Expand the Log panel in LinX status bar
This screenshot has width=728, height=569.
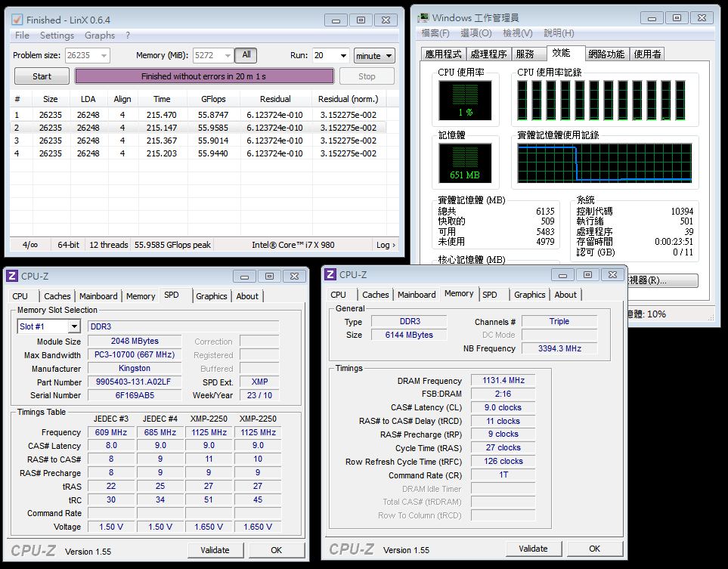pyautogui.click(x=386, y=245)
